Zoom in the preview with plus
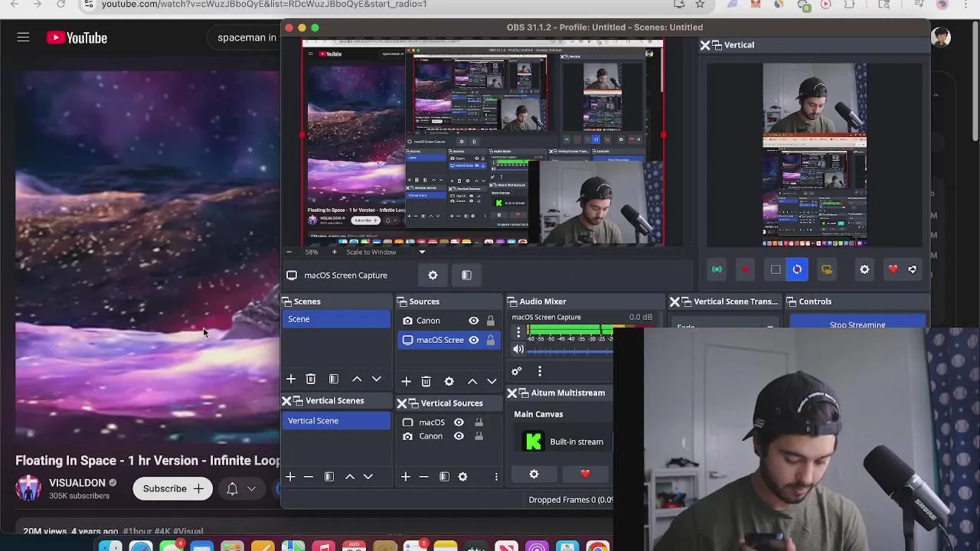 (334, 252)
